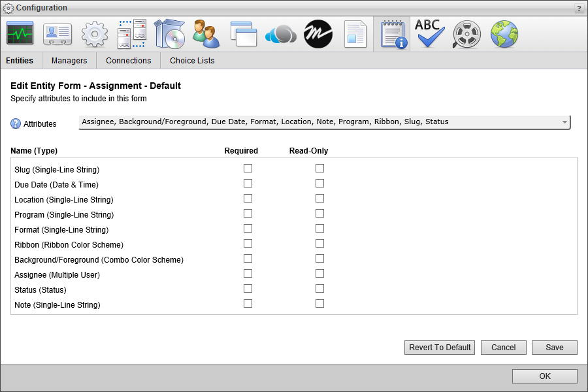Click the server list configuration icon

131,33
